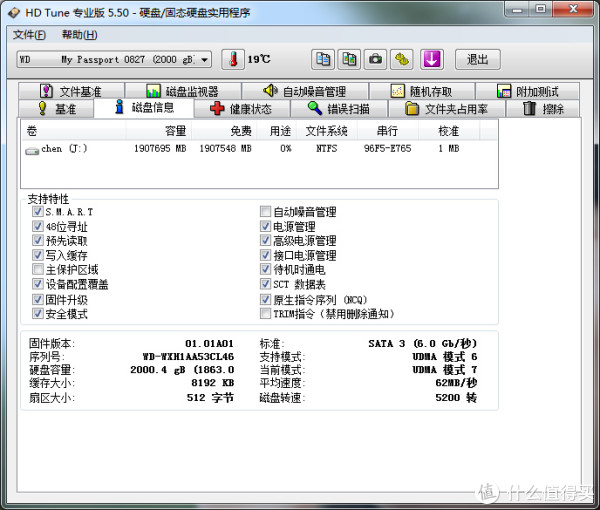Toggle the 写入缓存 checkbox
The height and width of the screenshot is (510, 600).
(38, 255)
